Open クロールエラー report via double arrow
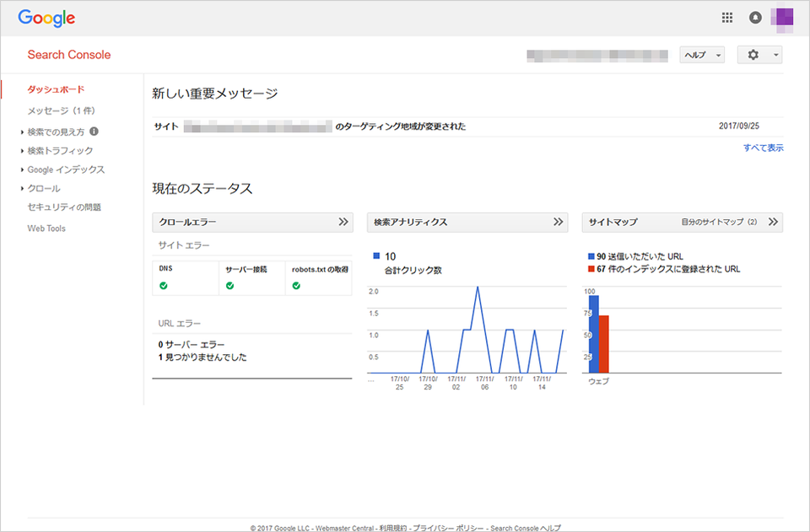This screenshot has width=810, height=532. tap(343, 222)
